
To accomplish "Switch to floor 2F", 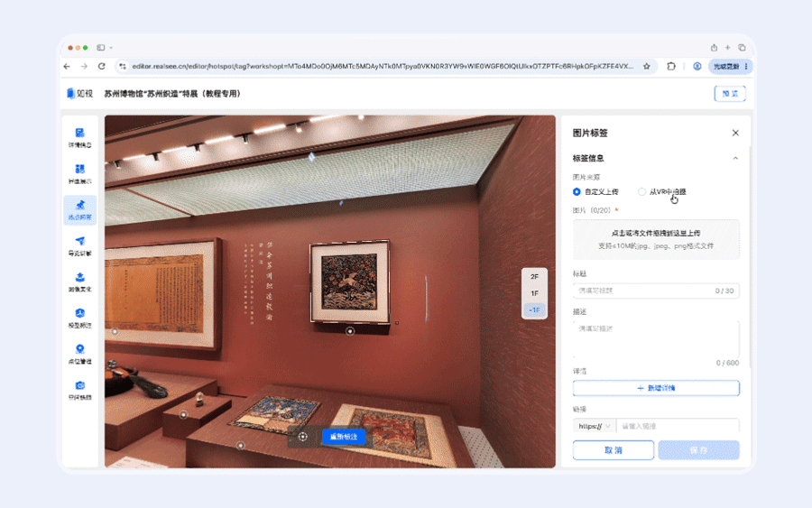I will (x=534, y=277).
